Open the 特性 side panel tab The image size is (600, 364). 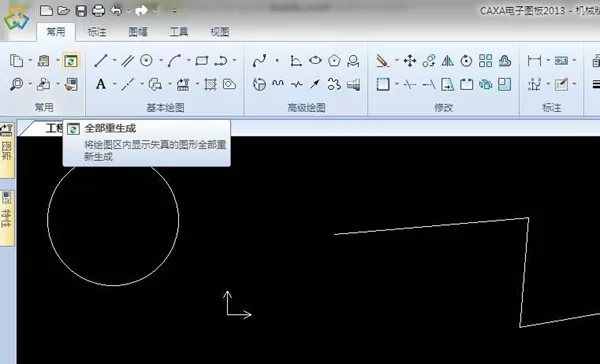[x=7, y=218]
